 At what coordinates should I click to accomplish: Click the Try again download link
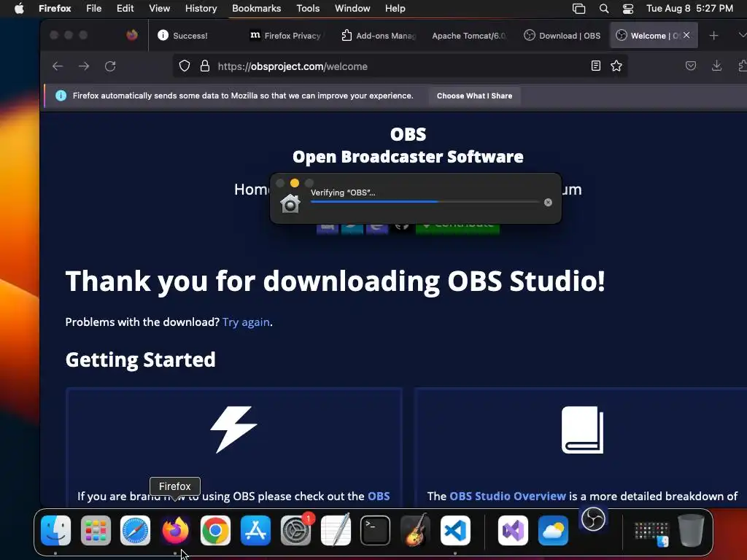246,322
